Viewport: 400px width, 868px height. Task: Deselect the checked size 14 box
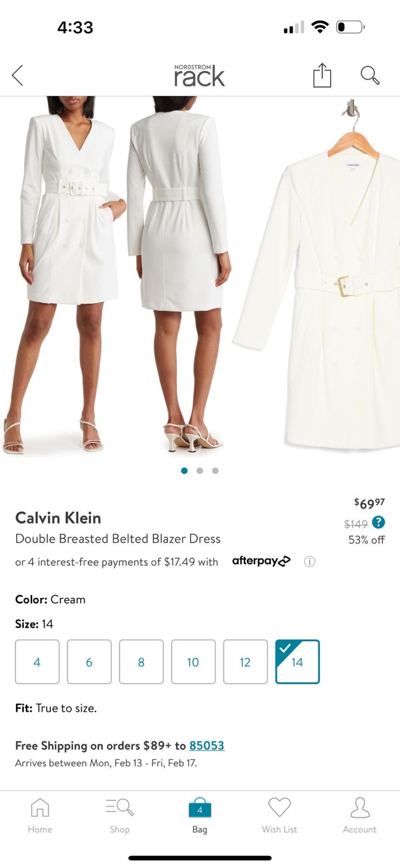298,662
